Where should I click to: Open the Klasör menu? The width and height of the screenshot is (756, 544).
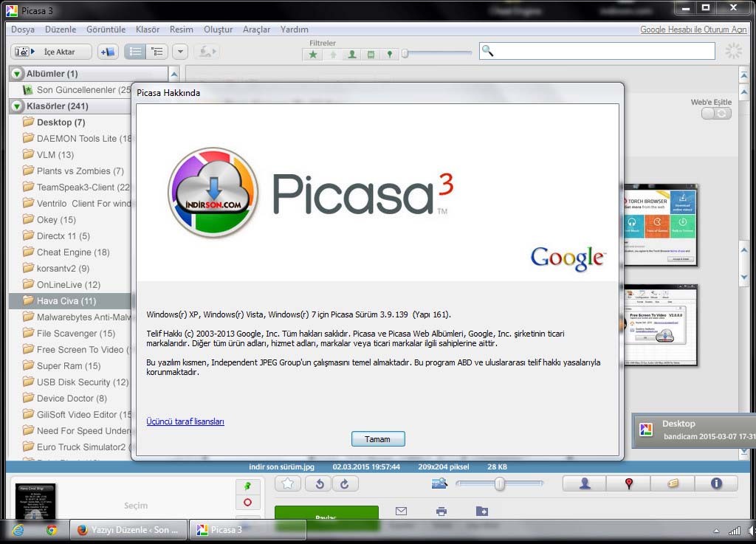coord(148,30)
